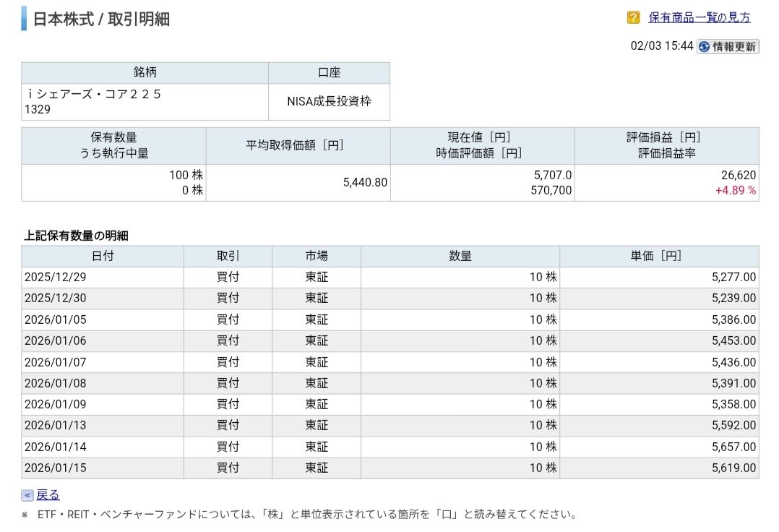Click the NISA成長投資枠 account cell
779x532 pixels.
coord(329,101)
